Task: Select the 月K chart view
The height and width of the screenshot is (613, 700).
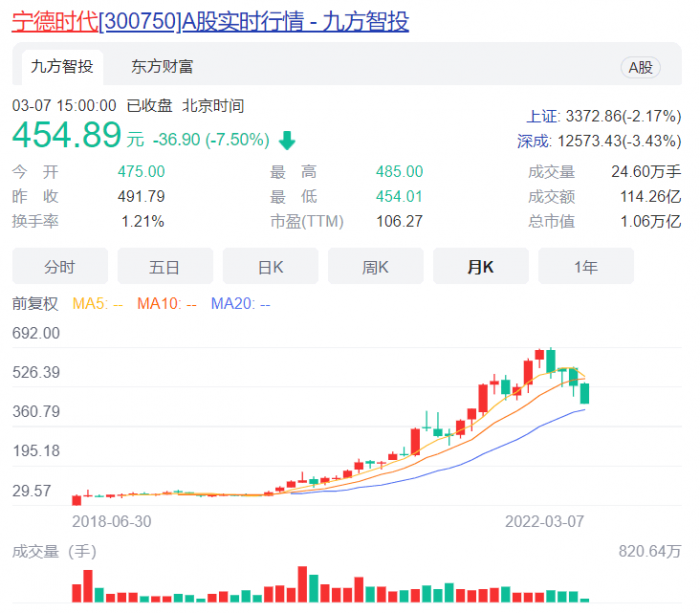Action: pyautogui.click(x=480, y=267)
